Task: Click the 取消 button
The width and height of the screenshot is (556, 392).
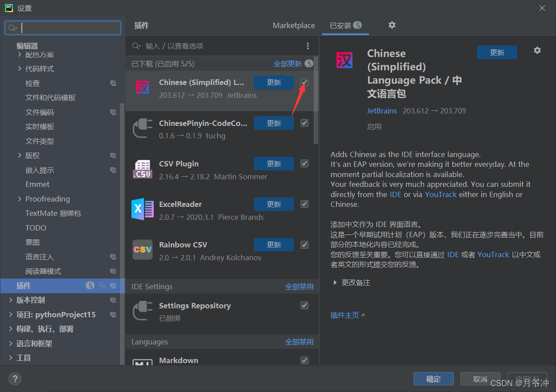Action: point(480,379)
